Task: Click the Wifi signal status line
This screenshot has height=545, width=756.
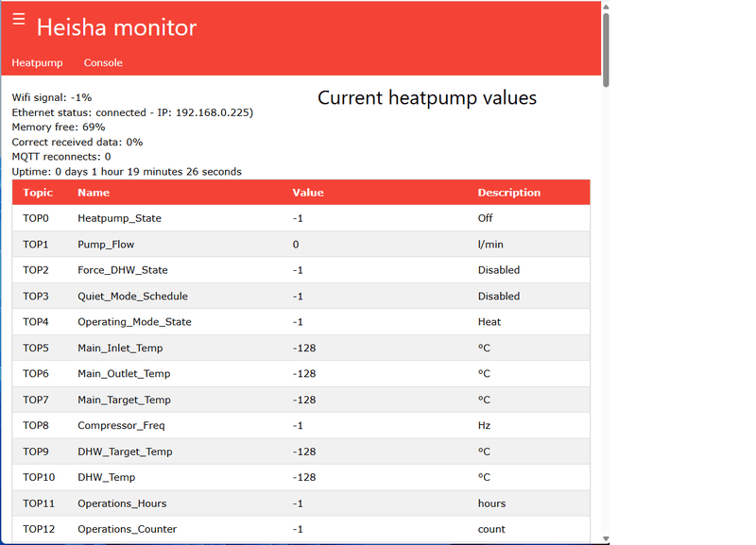Action: click(52, 97)
